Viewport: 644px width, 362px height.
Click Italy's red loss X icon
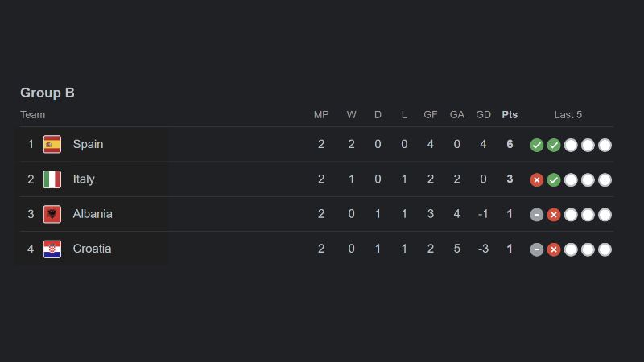point(536,179)
